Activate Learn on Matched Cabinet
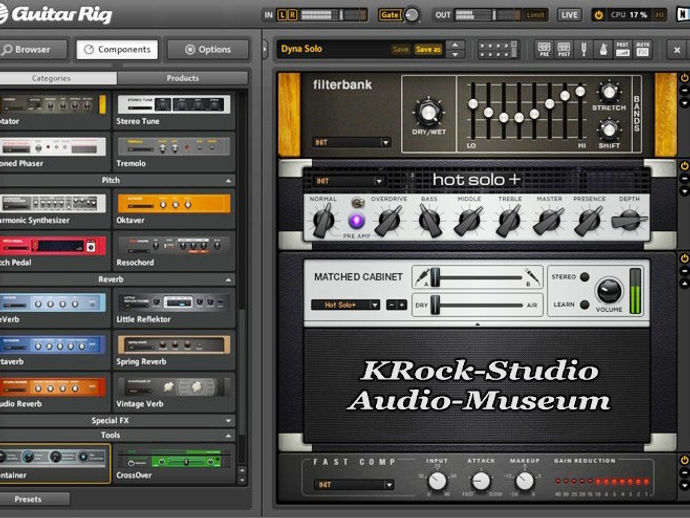The width and height of the screenshot is (690, 518). point(584,304)
